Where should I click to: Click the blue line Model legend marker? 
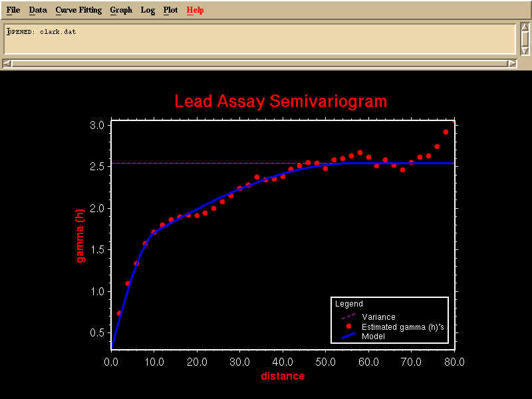tap(348, 336)
